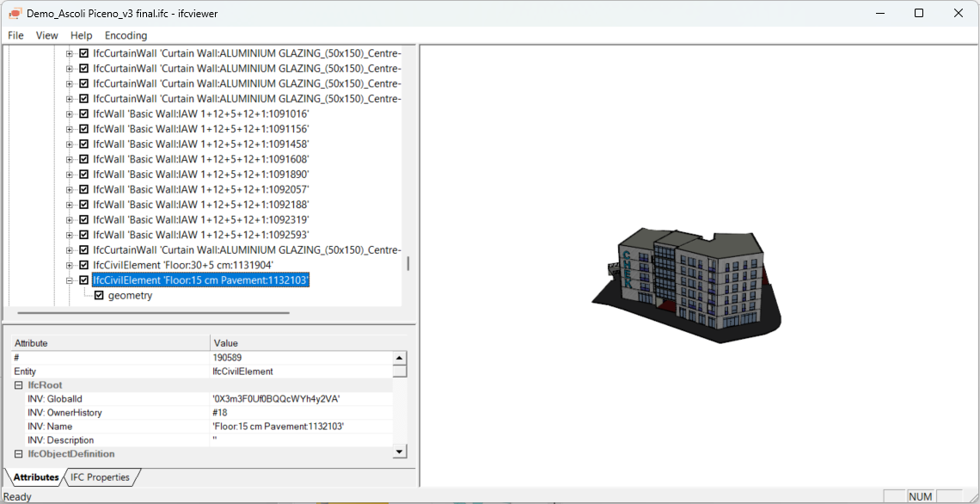Collapse the IfcObjectDefinition attribute group

19,454
